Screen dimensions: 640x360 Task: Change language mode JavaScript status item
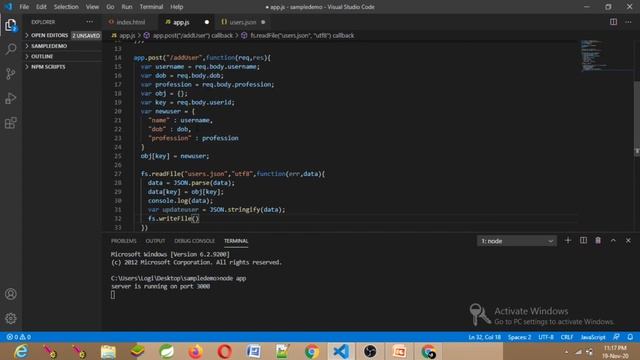click(593, 337)
